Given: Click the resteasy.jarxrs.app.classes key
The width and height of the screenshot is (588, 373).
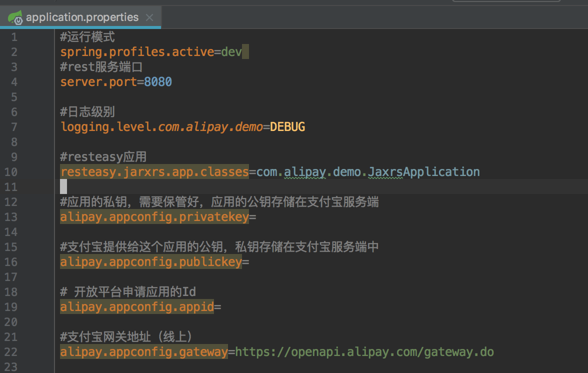Looking at the screenshot, I should (x=154, y=171).
